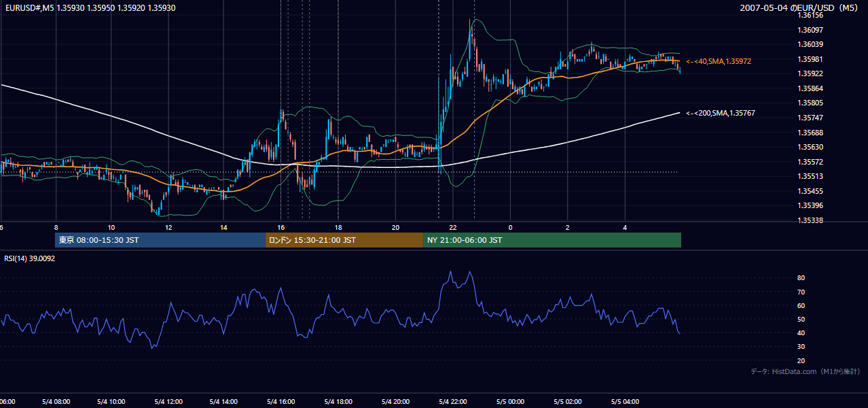Click price axis label 1.35922
The height and width of the screenshot is (408, 868).
click(x=810, y=73)
